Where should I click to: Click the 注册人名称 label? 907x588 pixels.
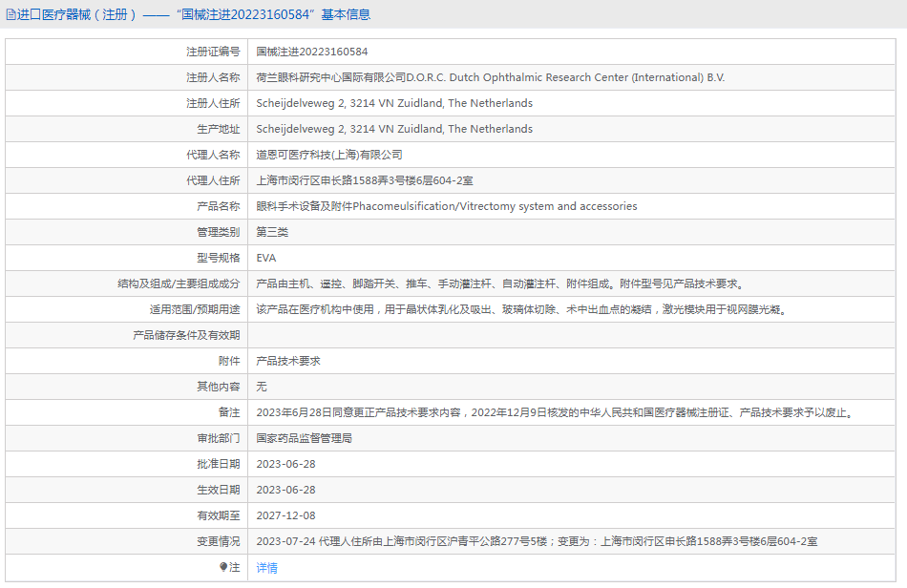tap(213, 77)
